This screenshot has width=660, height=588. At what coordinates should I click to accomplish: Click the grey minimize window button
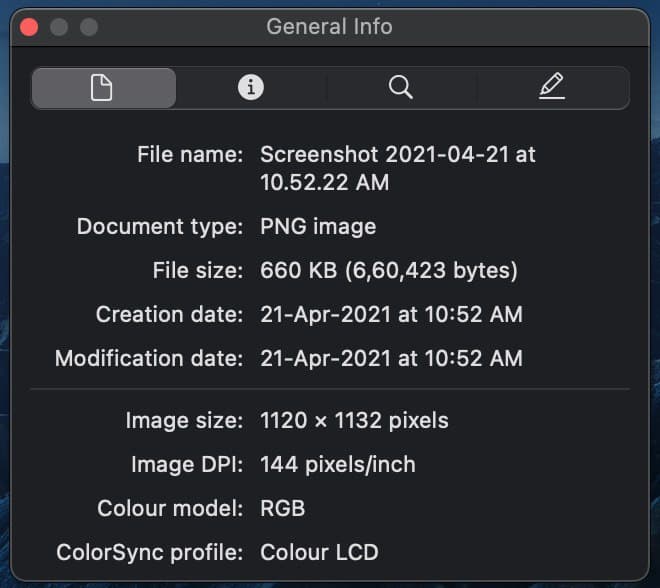click(x=59, y=27)
